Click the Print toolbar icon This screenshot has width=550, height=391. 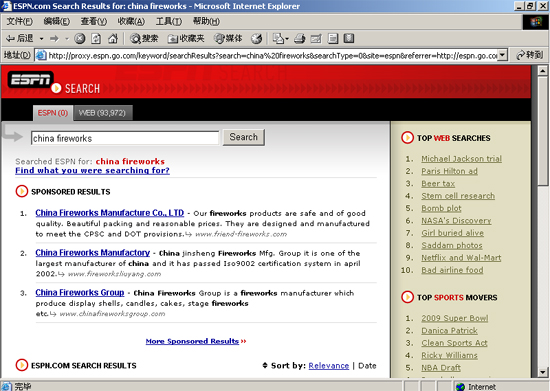click(300, 39)
